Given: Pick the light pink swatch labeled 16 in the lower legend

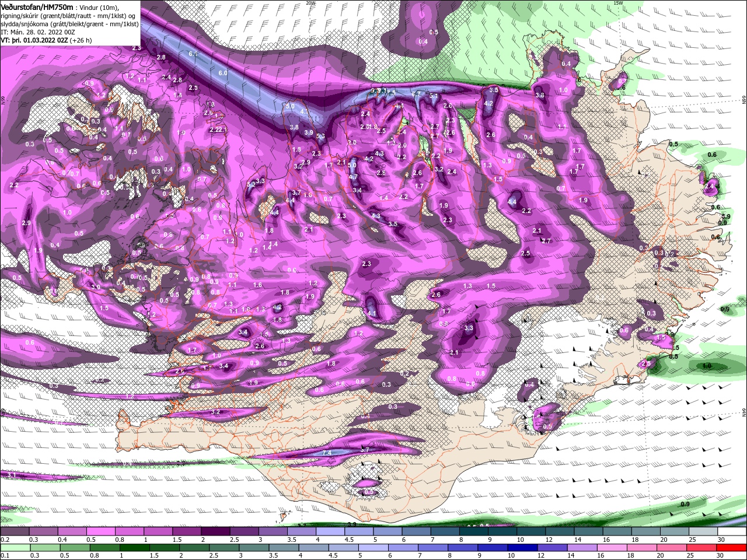Looking at the screenshot, I should 612,547.
